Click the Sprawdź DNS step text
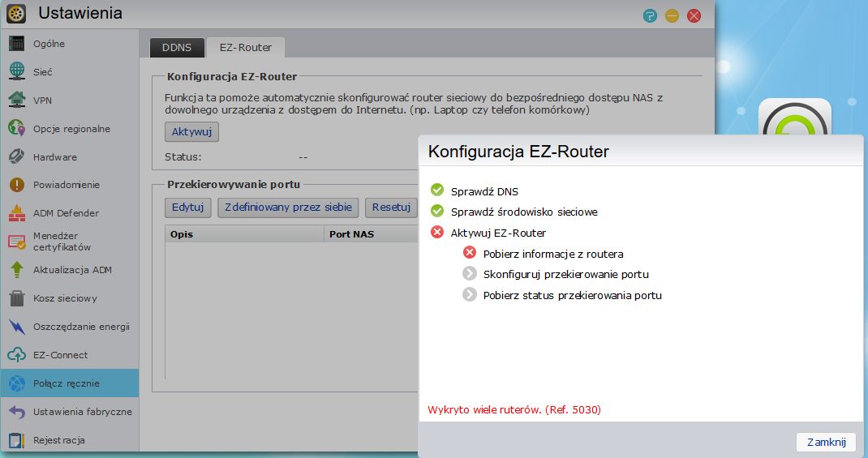868x458 pixels. click(484, 191)
